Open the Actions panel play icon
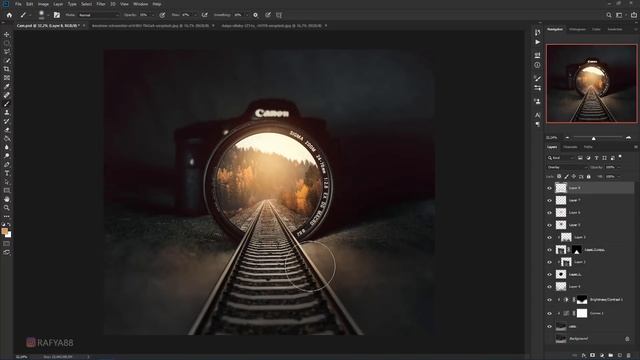 click(538, 42)
